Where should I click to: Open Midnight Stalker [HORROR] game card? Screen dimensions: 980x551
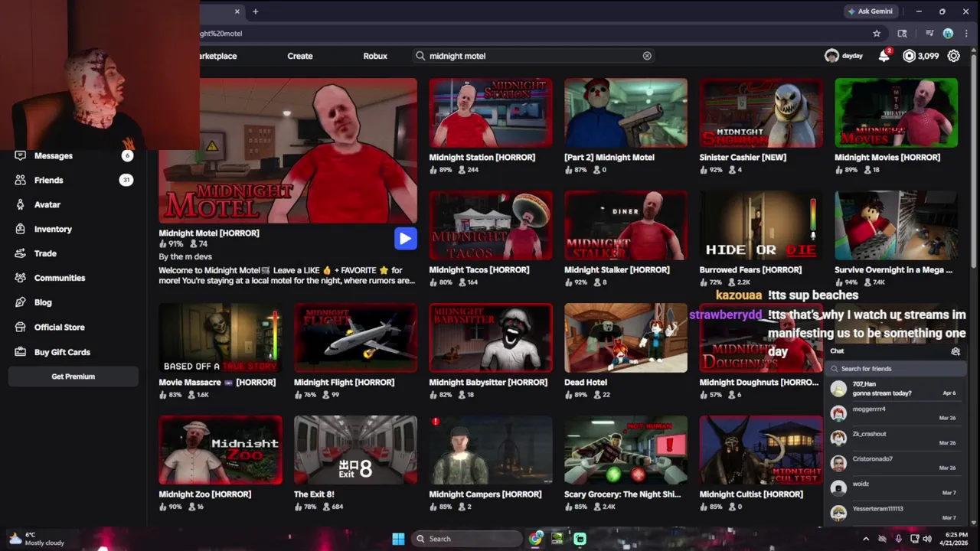626,238
